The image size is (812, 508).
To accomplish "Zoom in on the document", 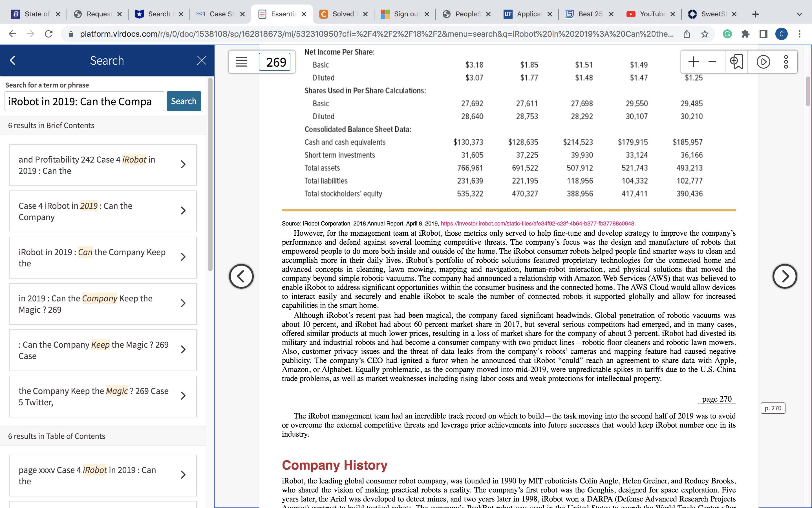I will click(x=693, y=62).
